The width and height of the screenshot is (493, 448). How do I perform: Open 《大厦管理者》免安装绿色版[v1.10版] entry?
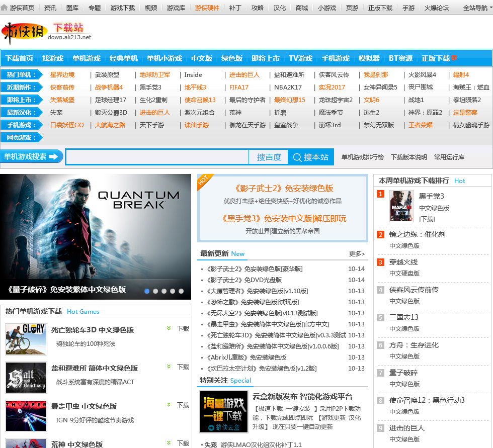[x=257, y=291]
